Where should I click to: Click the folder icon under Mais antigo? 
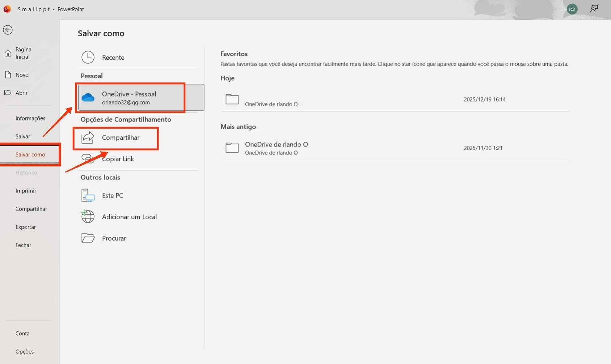point(232,148)
